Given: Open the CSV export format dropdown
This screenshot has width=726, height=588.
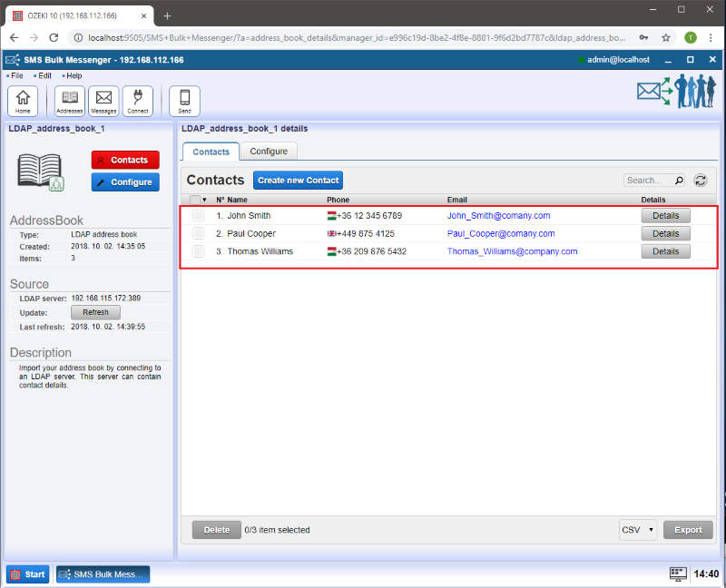Looking at the screenshot, I should (x=638, y=529).
